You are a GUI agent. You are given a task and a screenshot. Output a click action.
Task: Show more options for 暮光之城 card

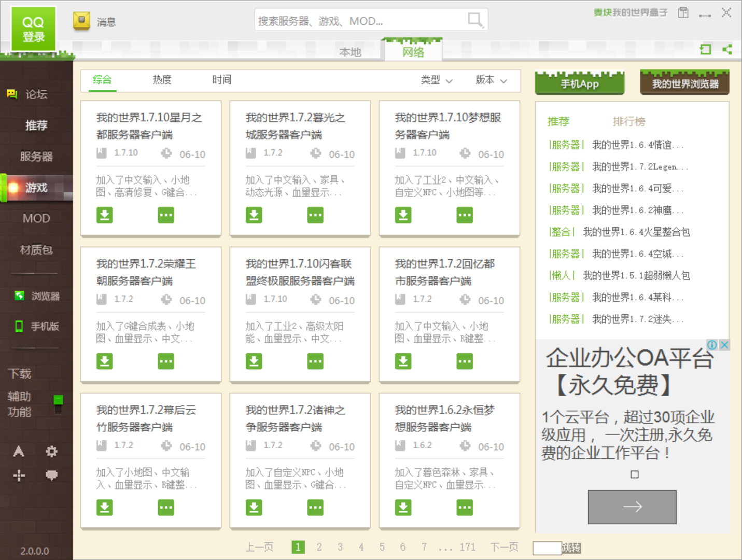coord(315,215)
